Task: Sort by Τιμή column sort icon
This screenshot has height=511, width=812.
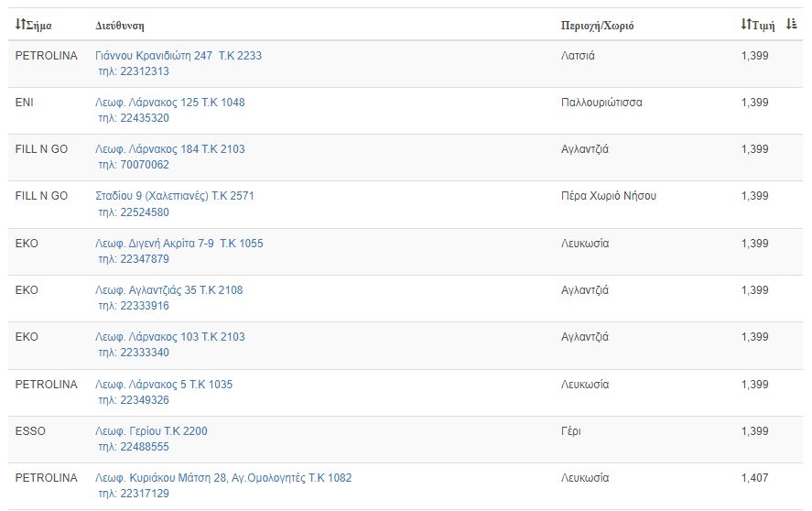Action: point(746,24)
